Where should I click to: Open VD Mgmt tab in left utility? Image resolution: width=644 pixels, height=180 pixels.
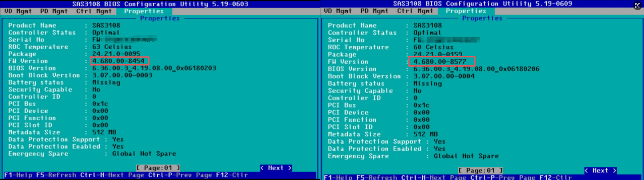pos(18,11)
